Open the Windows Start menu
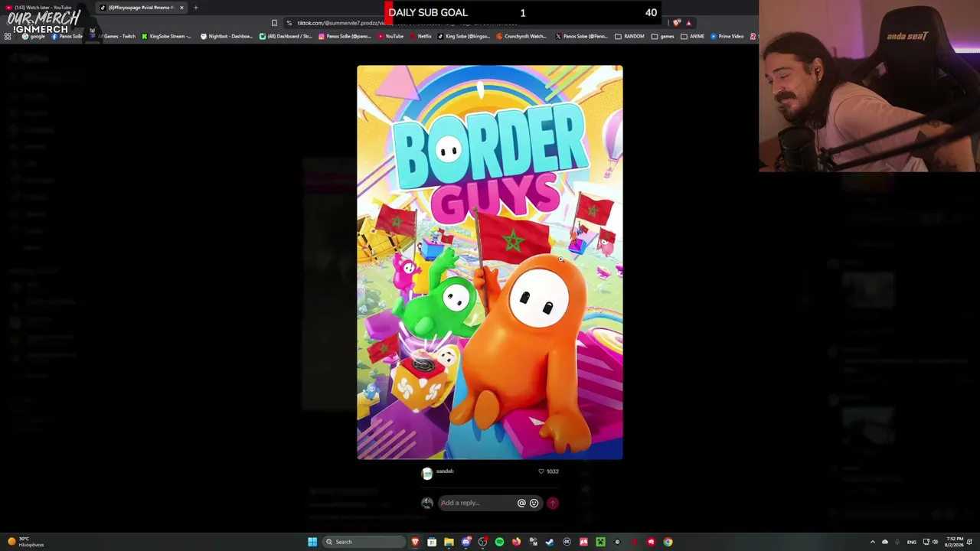The height and width of the screenshot is (551, 980). pyautogui.click(x=312, y=542)
